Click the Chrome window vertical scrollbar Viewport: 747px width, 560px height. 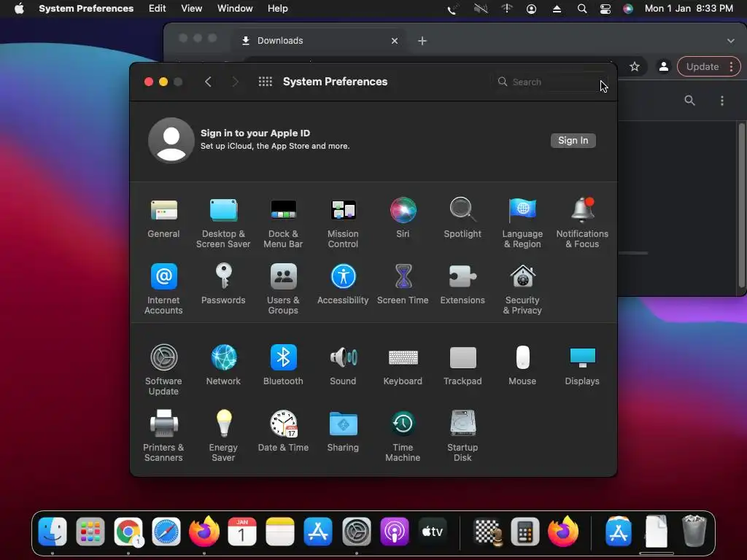click(x=742, y=205)
